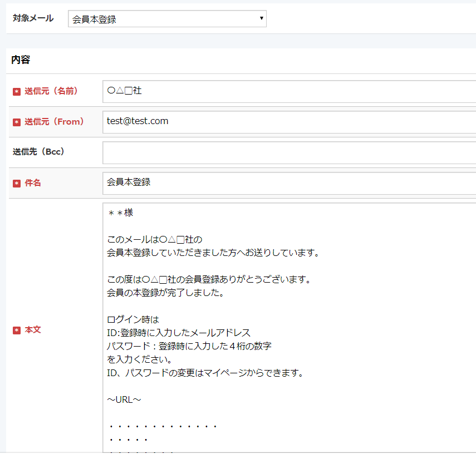Click the line このメールは〇△□社の
Viewport: 476px width, 454px height.
tap(155, 239)
